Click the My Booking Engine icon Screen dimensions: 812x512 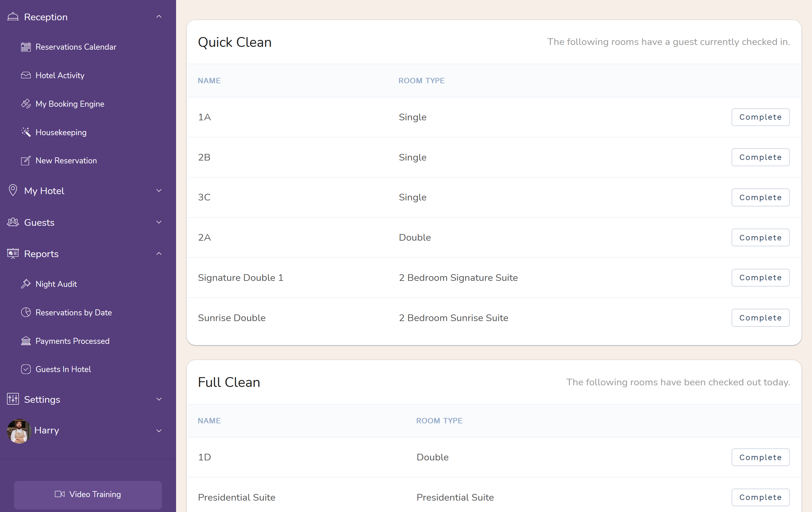[x=25, y=104]
